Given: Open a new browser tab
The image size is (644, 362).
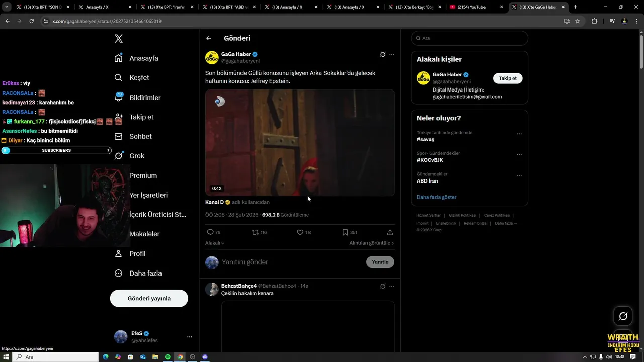Looking at the screenshot, I should click(x=575, y=7).
